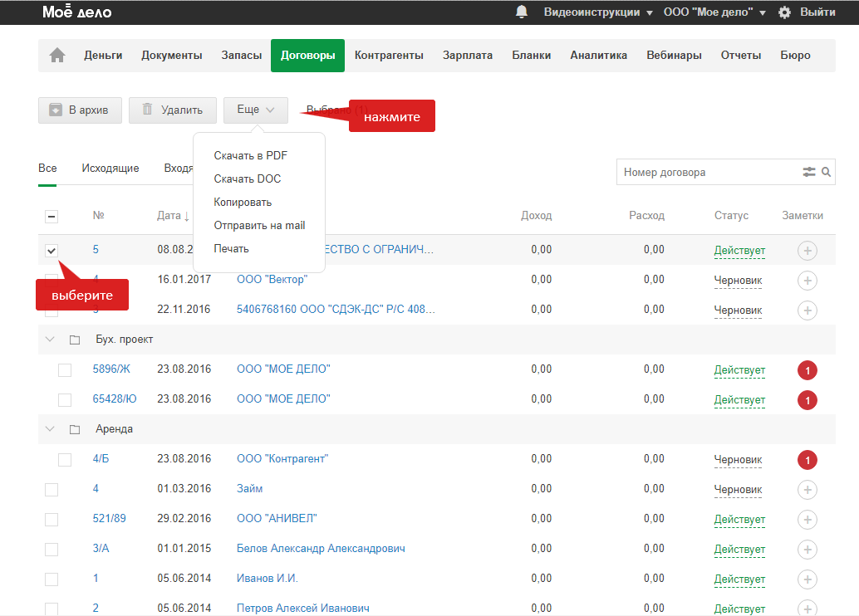Uncheck the selected contract number 5
859x616 pixels.
click(52, 251)
